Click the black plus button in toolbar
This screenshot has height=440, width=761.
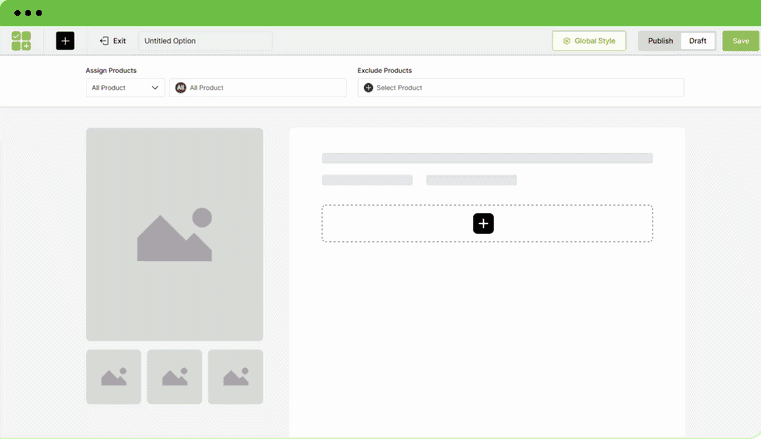point(65,41)
